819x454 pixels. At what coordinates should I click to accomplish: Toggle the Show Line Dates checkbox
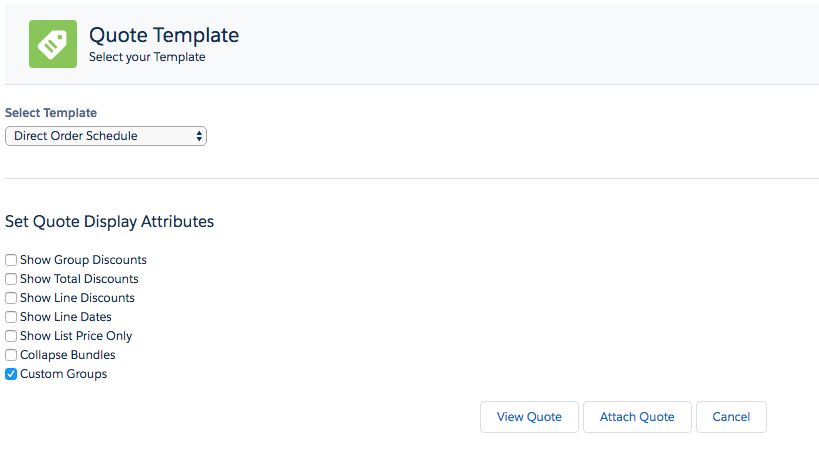pyautogui.click(x=11, y=317)
